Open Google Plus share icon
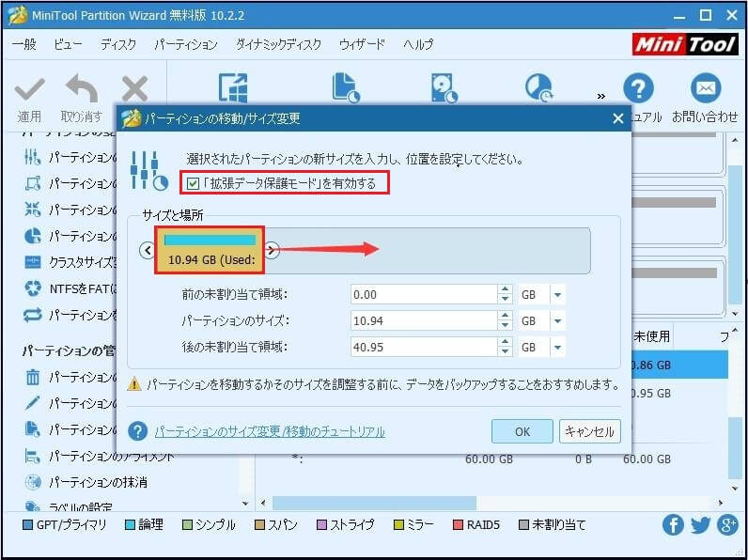 (x=727, y=524)
